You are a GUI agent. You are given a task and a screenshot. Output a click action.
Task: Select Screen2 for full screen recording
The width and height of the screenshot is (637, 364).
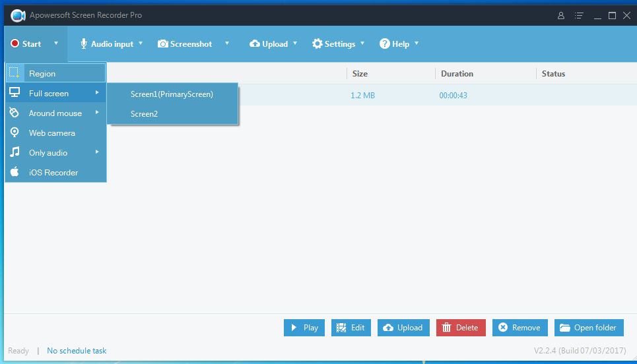click(145, 114)
